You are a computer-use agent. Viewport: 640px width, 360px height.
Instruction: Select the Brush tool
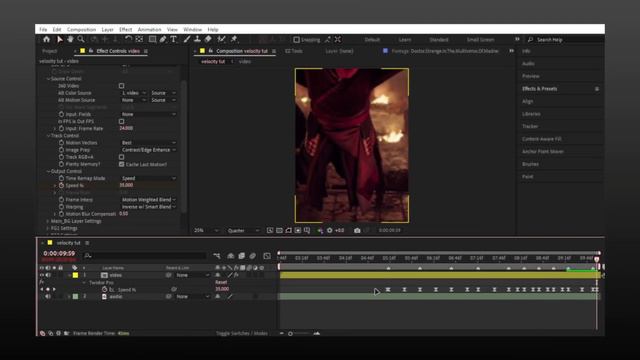pyautogui.click(x=187, y=39)
